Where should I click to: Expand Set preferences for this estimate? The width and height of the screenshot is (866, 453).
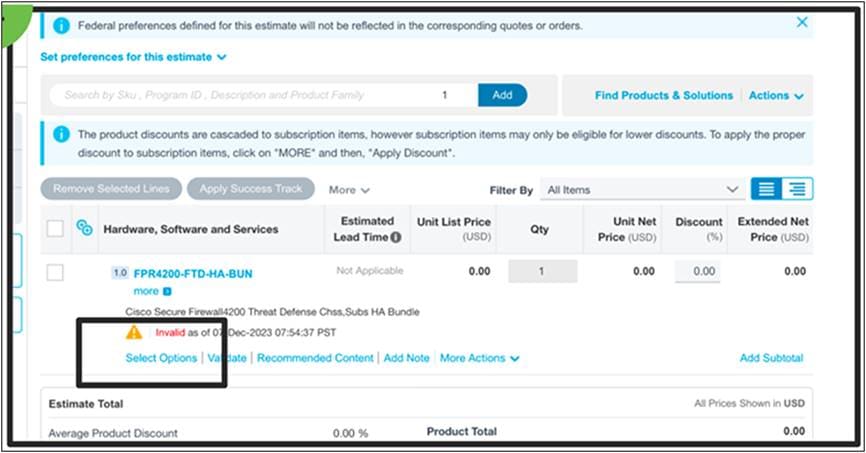pos(133,57)
